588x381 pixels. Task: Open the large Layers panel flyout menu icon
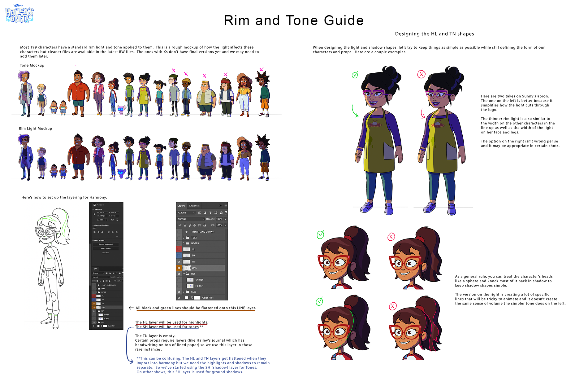[x=226, y=206]
